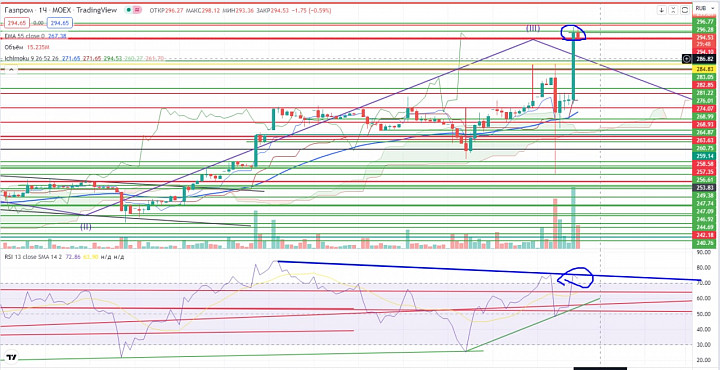Open the RUB currency dropdown
720x370 pixels.
(x=704, y=8)
